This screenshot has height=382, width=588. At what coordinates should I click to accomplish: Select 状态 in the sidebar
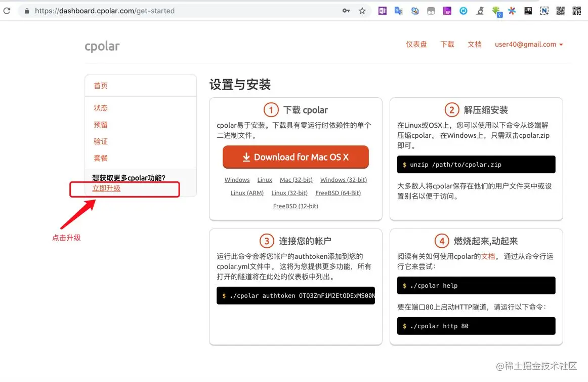click(x=101, y=108)
